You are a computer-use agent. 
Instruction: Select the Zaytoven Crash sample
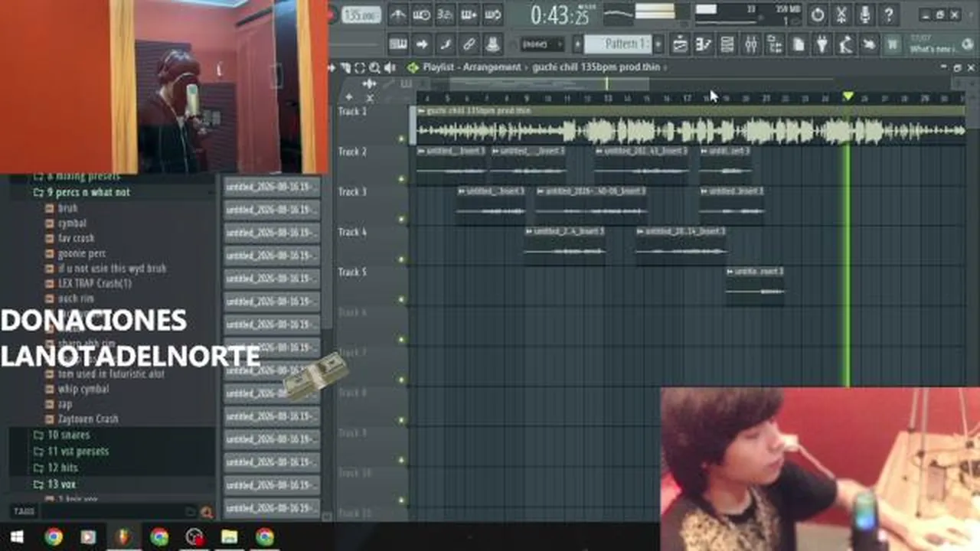coord(87,419)
